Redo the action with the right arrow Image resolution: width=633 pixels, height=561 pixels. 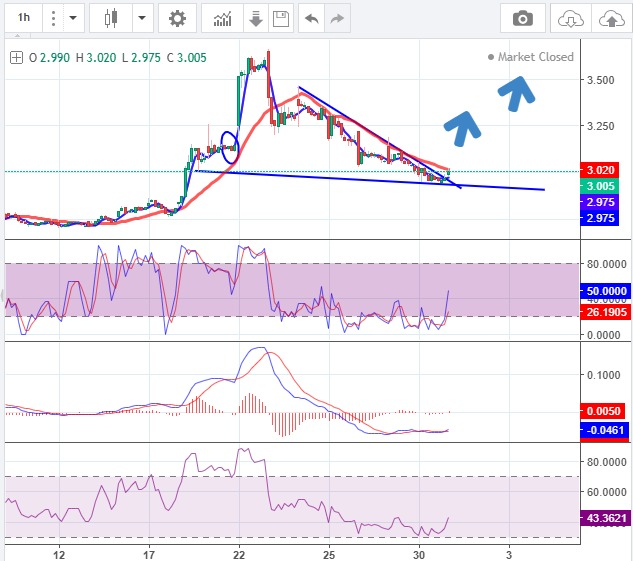tap(337, 18)
